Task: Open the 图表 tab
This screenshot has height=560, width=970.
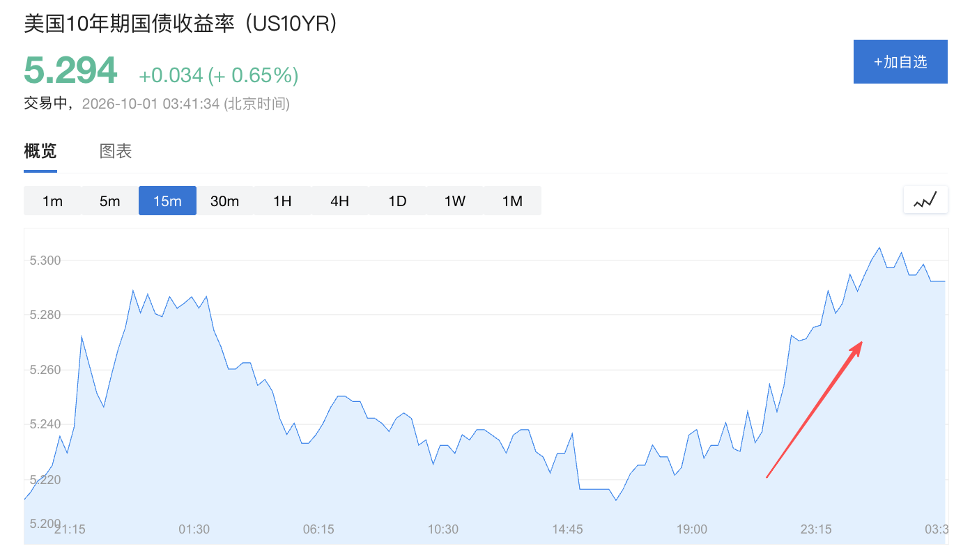Action: (116, 150)
